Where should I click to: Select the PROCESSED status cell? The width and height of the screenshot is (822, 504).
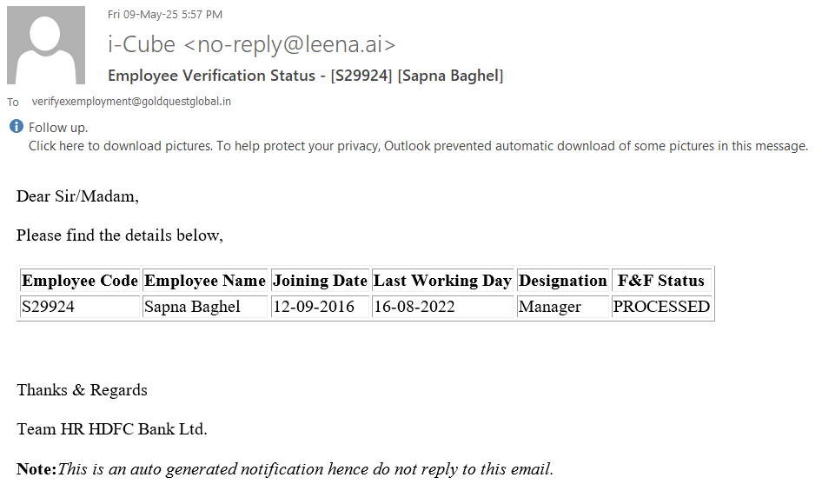tap(661, 307)
